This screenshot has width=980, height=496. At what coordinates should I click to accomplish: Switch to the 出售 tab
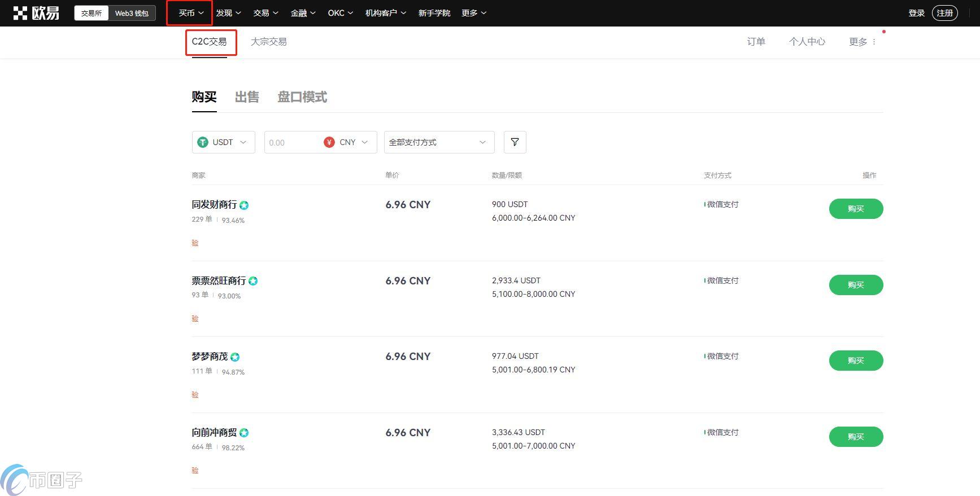click(247, 97)
